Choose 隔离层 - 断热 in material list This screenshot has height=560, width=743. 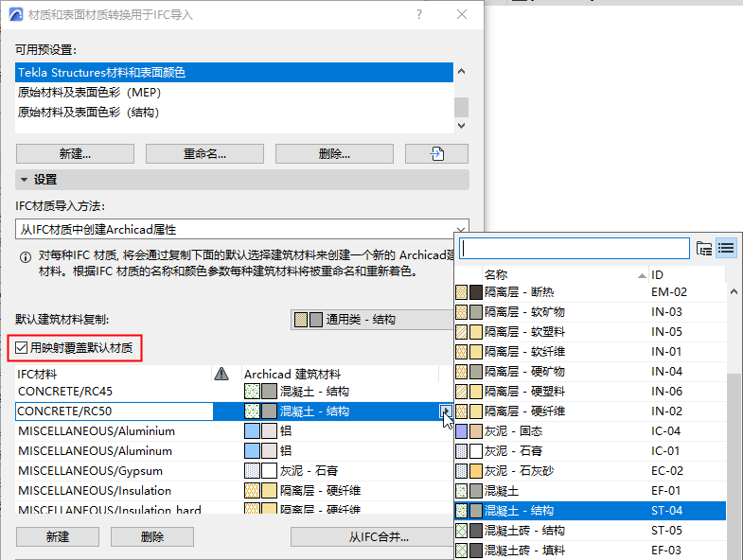[590, 292]
